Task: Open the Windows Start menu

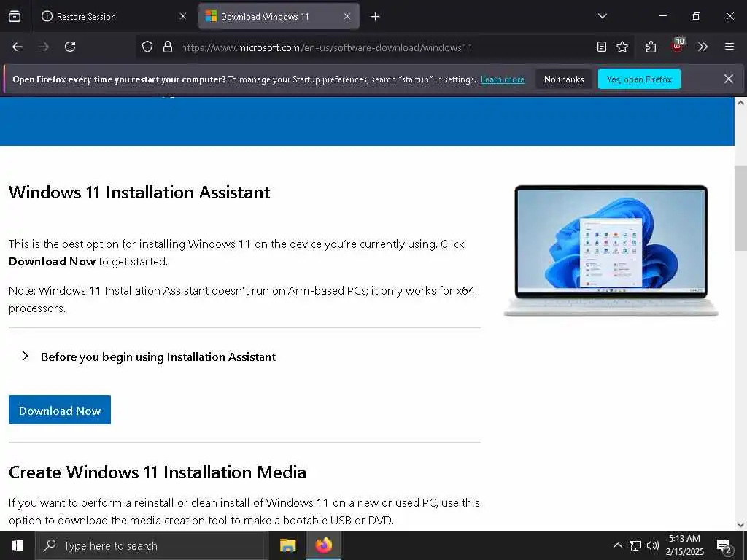Action: [x=18, y=545]
